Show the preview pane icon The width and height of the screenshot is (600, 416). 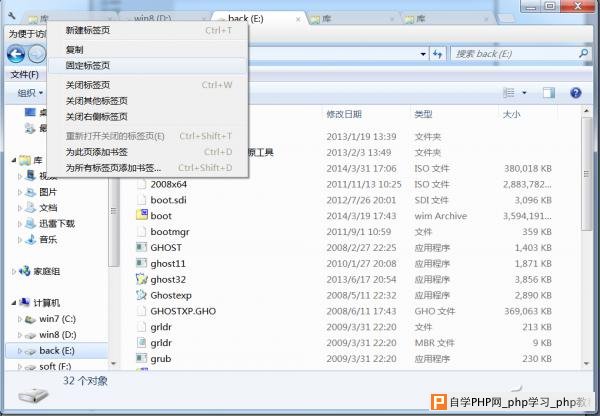[x=549, y=93]
